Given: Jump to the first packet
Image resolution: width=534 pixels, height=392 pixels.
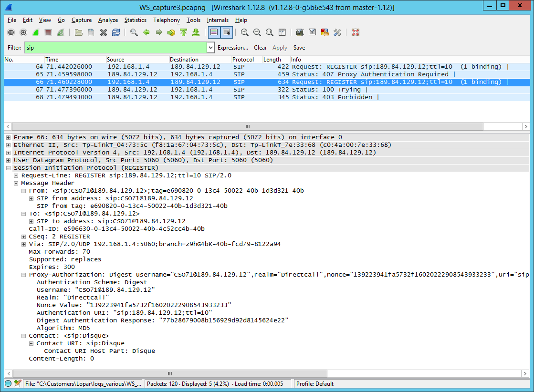Looking at the screenshot, I should 184,32.
